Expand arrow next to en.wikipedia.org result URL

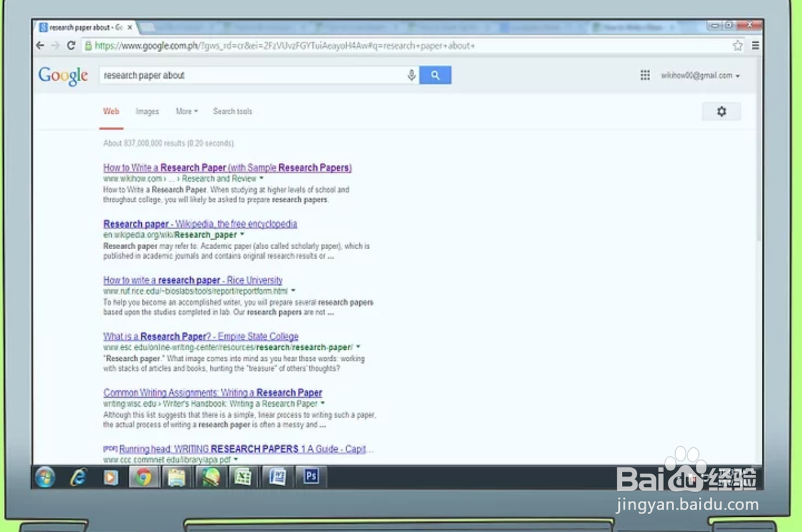coord(242,235)
